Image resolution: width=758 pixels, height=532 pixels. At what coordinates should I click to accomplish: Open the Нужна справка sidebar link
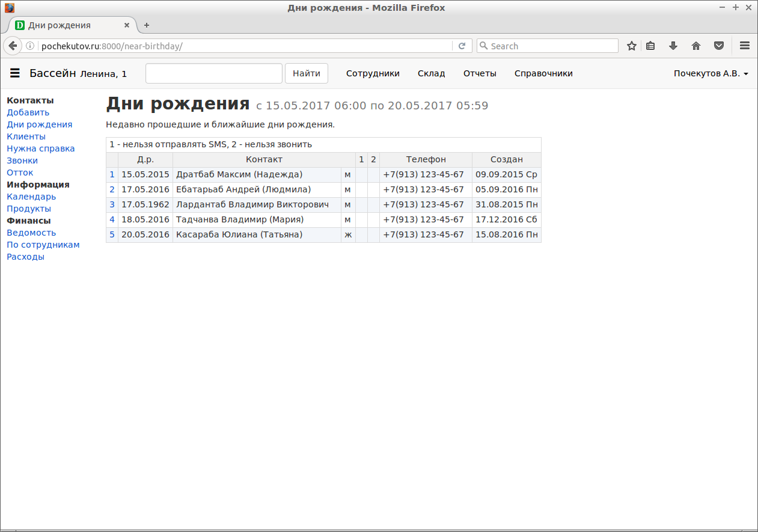(41, 148)
